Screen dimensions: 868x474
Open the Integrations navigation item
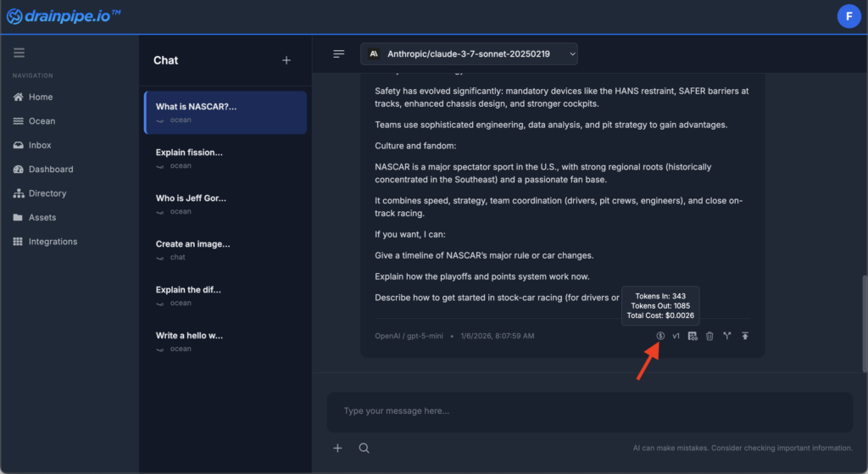53,242
